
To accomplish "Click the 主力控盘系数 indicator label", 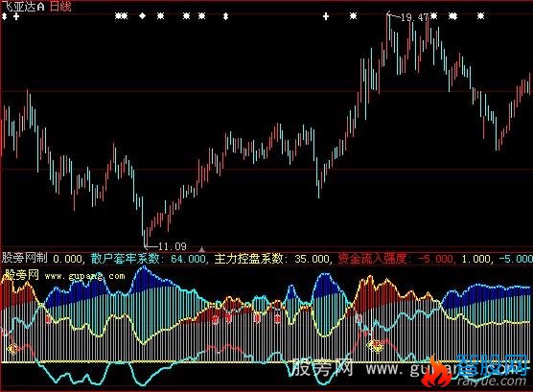I will [249, 259].
